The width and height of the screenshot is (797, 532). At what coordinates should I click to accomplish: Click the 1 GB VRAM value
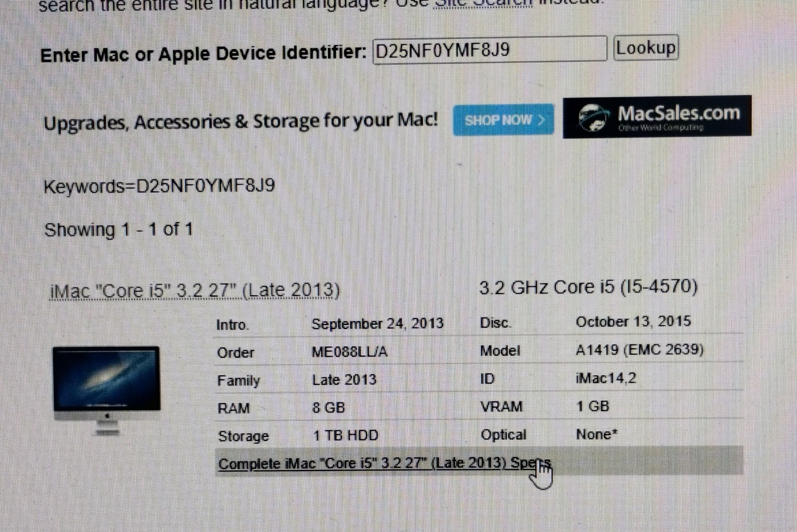(x=593, y=406)
